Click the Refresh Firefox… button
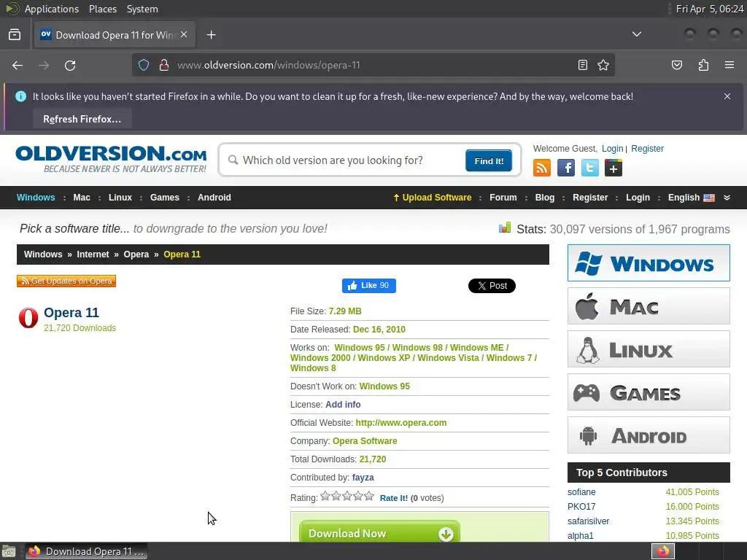Image resolution: width=747 pixels, height=560 pixels. (x=82, y=119)
